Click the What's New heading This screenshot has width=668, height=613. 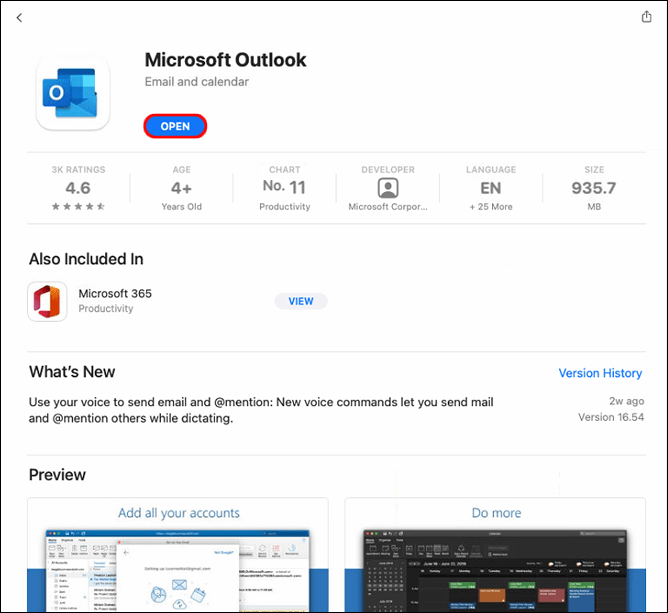coord(72,372)
